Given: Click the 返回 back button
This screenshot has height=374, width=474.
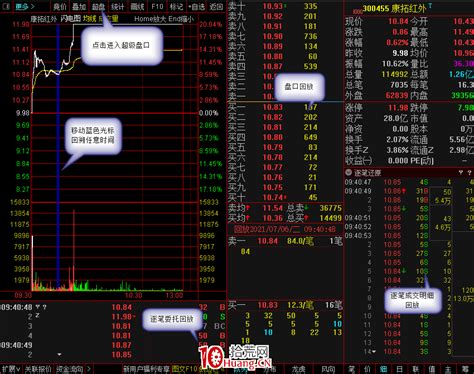Looking at the screenshot, I should [216, 6].
